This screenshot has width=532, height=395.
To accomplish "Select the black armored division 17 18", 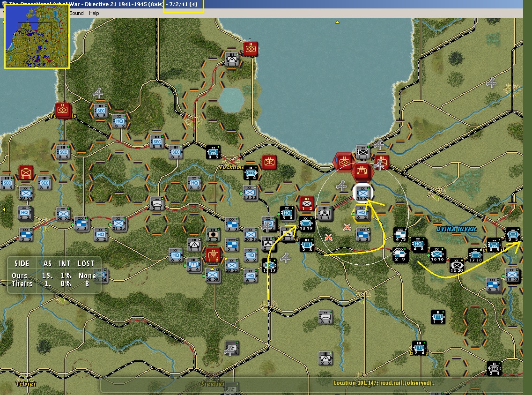I will point(475,255).
